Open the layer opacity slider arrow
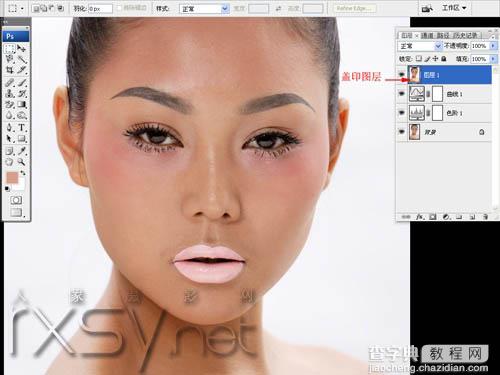The image size is (500, 375). point(493,46)
